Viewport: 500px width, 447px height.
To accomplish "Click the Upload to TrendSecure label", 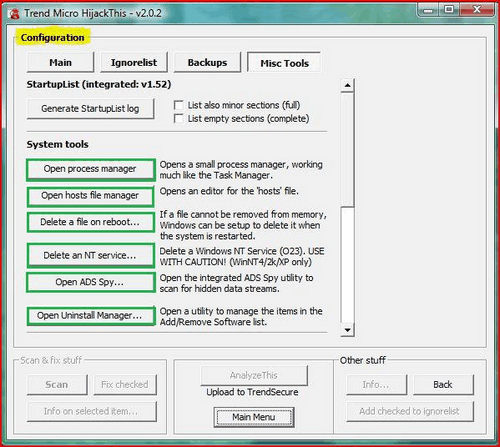I will tap(252, 392).
